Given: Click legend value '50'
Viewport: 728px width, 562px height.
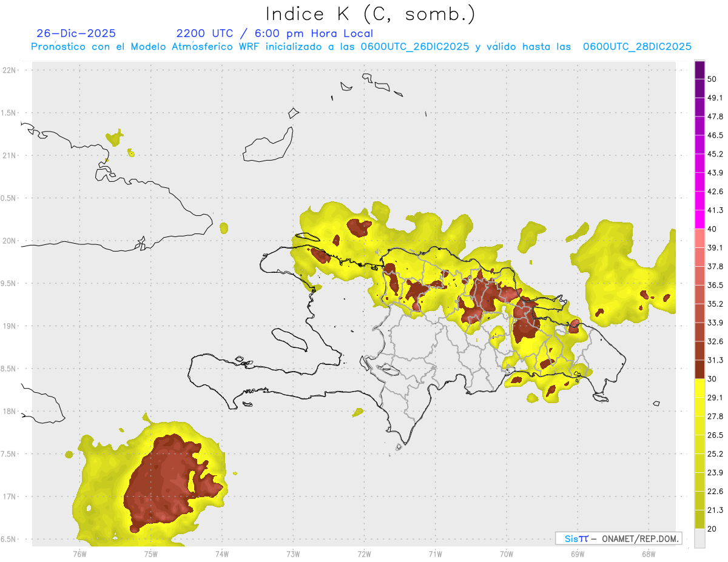Looking at the screenshot, I should coord(712,79).
